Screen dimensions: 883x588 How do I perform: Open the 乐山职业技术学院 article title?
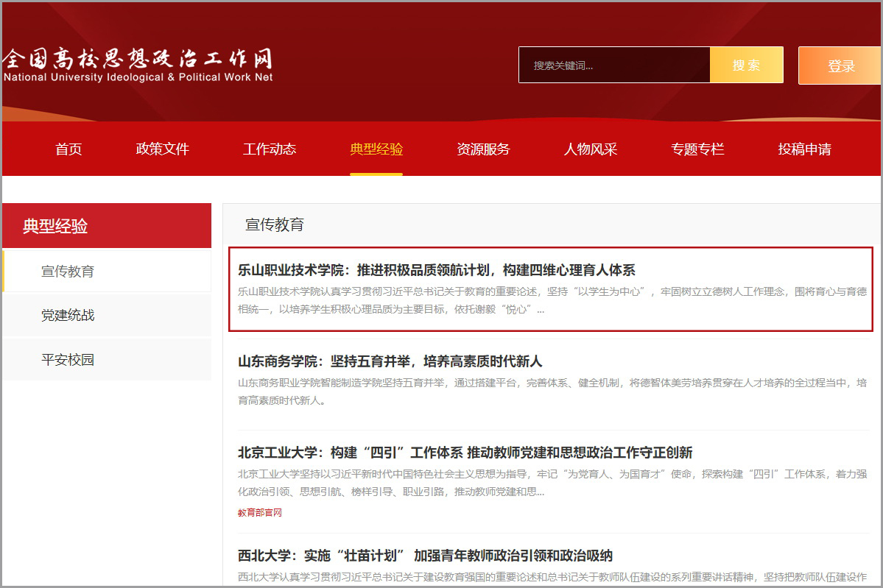pos(436,270)
